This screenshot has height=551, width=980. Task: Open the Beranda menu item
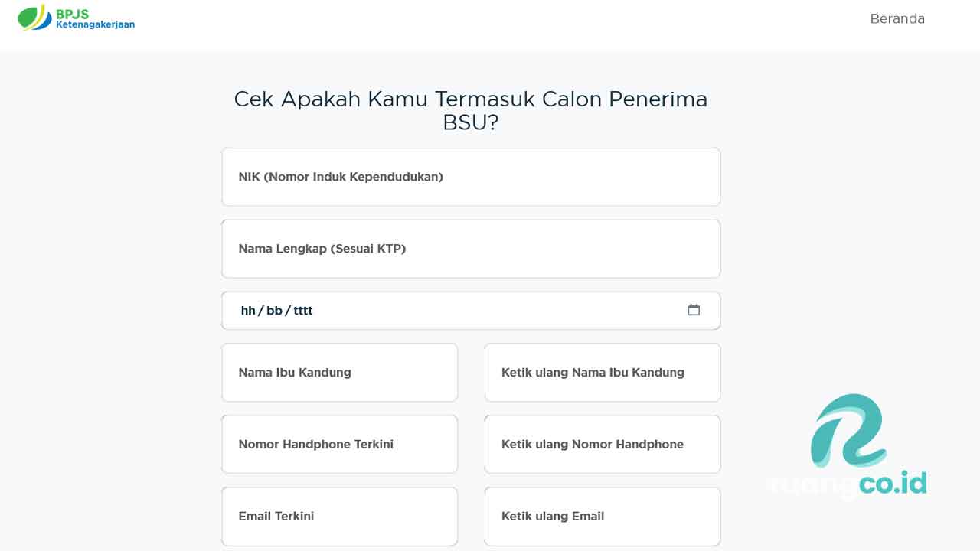897,19
